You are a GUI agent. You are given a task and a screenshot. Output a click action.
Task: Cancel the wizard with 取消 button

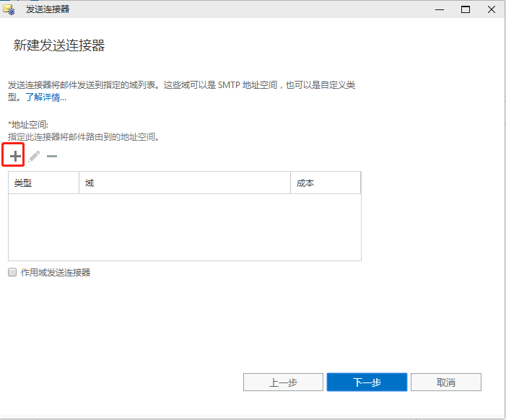[445, 382]
